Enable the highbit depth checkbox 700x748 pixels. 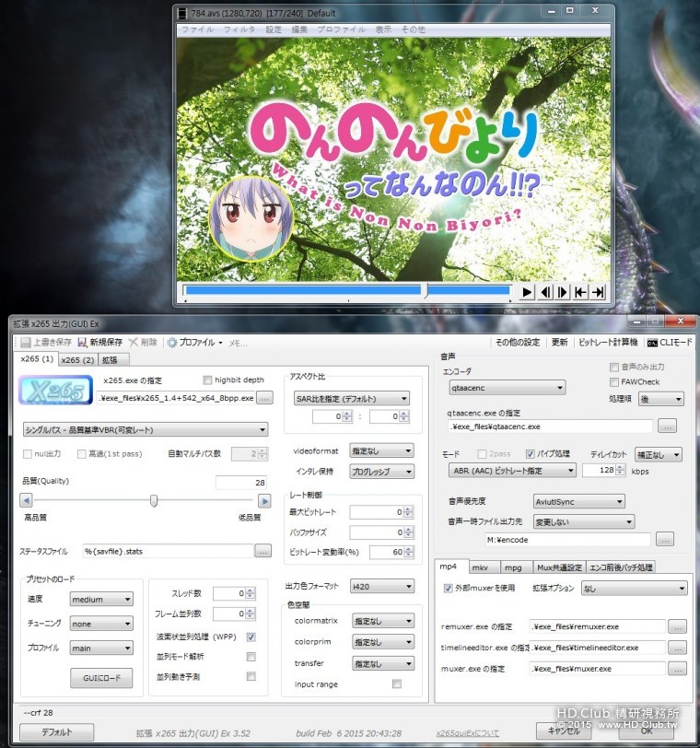coord(207,380)
